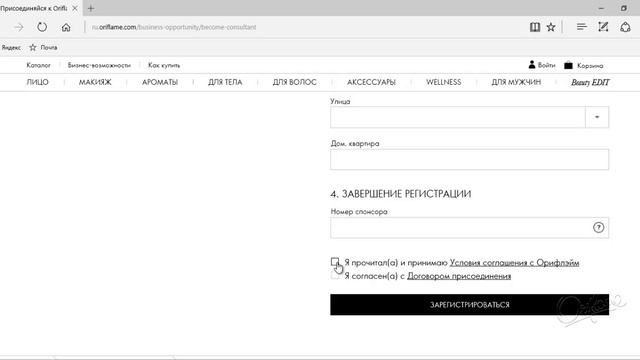Open the Как купить menu item

click(164, 65)
